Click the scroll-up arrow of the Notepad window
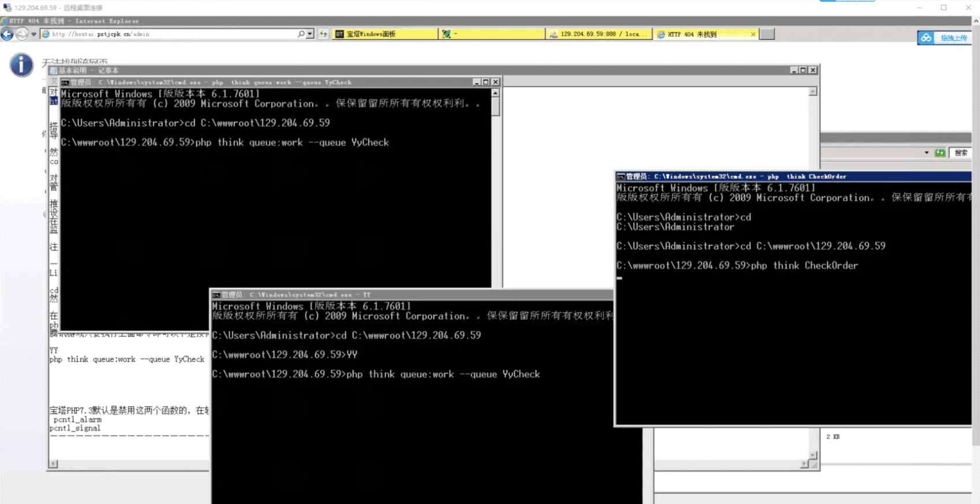Screen dimensions: 980x504 pos(813,92)
